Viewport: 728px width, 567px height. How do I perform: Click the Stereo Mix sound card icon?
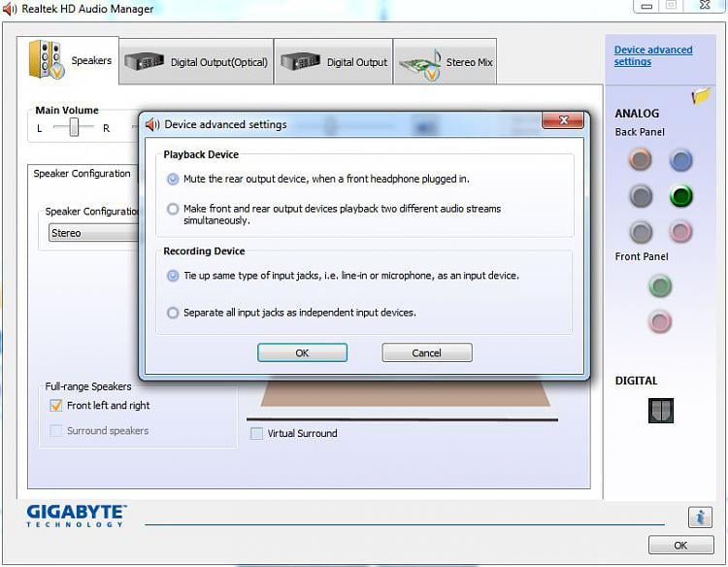click(x=420, y=64)
